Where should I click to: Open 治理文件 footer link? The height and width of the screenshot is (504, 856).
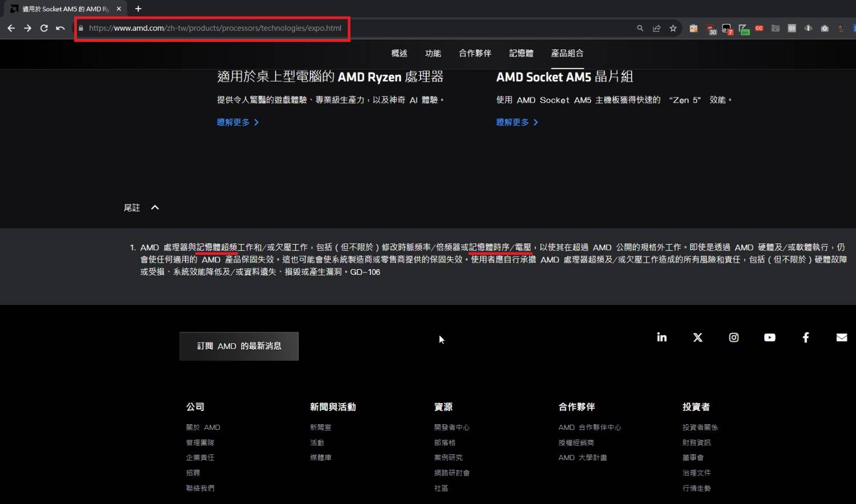point(697,473)
